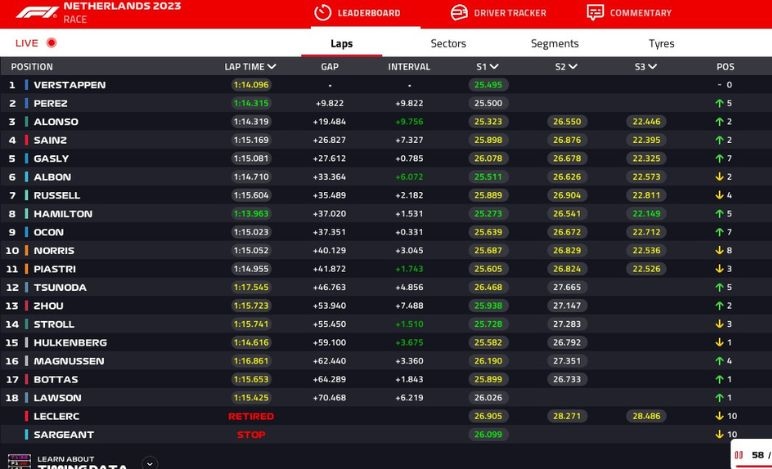The image size is (772, 469).
Task: Click the Driver Tracker header link
Action: [x=510, y=13]
